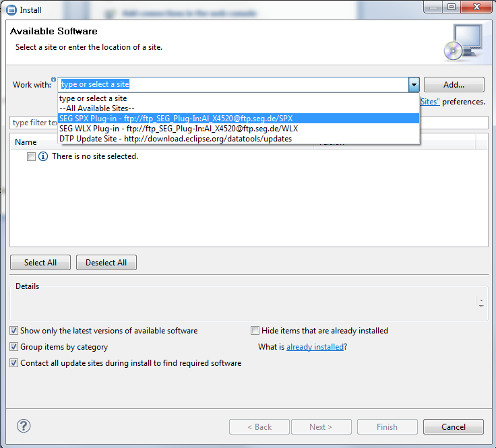Toggle 'Show only the latest versions' checkbox
Image resolution: width=496 pixels, height=448 pixels.
(x=14, y=331)
